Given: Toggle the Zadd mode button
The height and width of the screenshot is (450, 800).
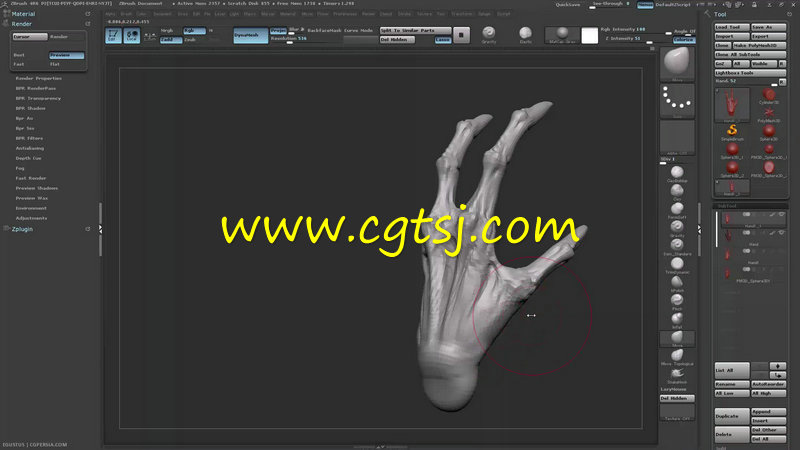Looking at the screenshot, I should (171, 40).
